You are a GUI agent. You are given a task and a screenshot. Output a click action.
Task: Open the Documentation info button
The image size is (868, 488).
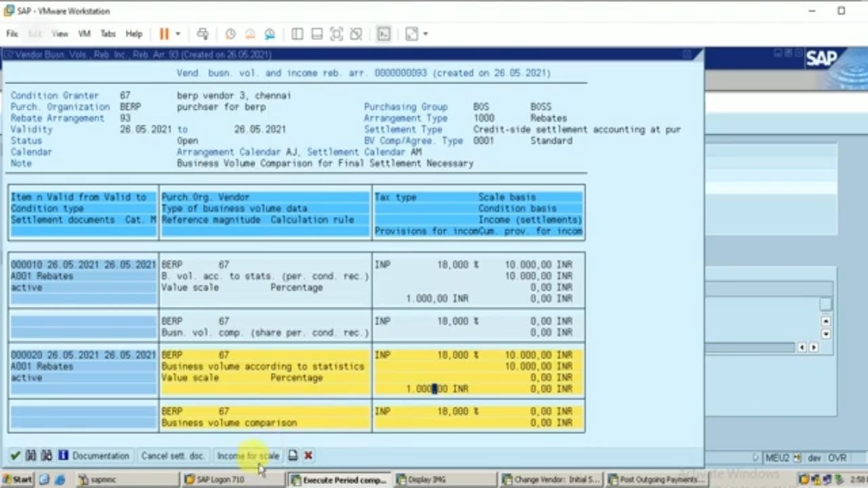tap(94, 455)
